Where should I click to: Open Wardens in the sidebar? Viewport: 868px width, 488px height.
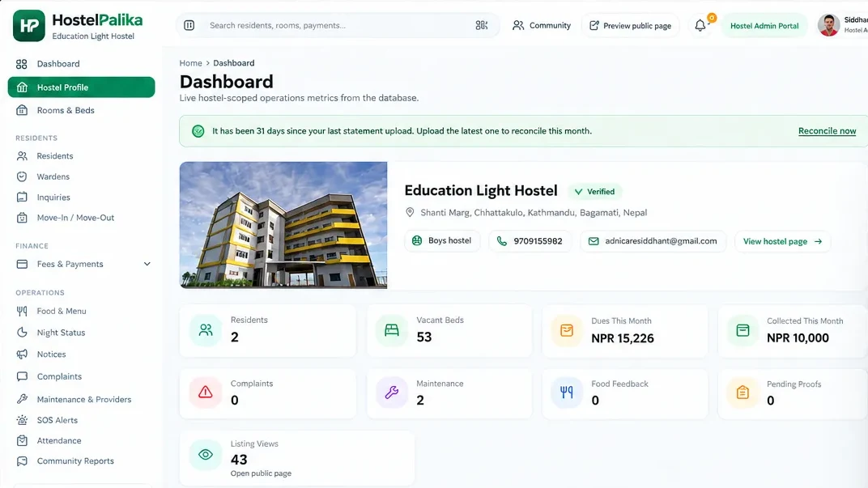click(81, 176)
